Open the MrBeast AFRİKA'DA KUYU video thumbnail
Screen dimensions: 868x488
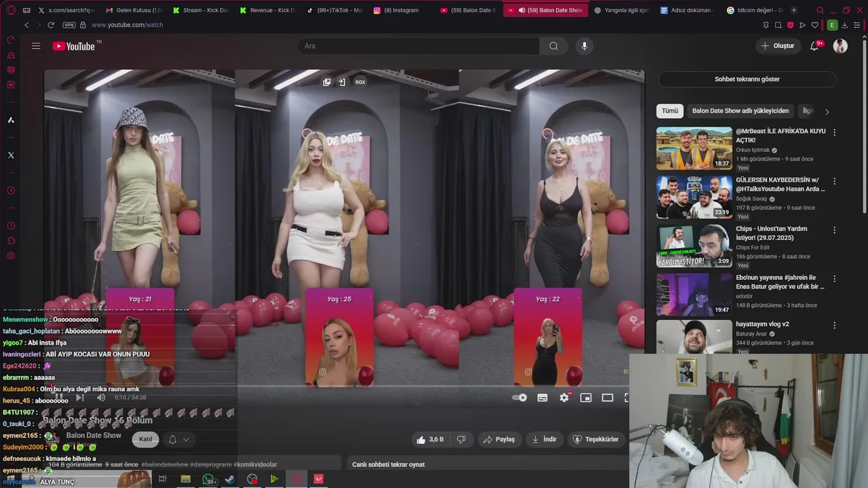(694, 148)
